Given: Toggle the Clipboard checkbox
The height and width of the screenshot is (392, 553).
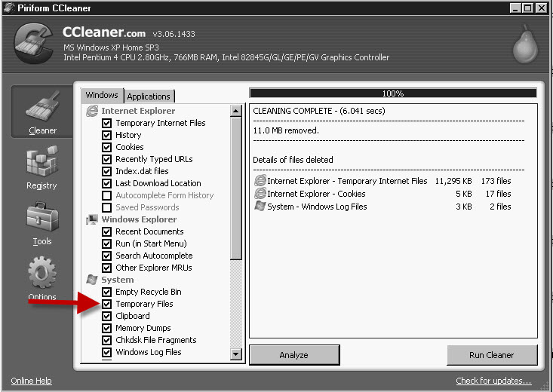Looking at the screenshot, I should (x=106, y=316).
